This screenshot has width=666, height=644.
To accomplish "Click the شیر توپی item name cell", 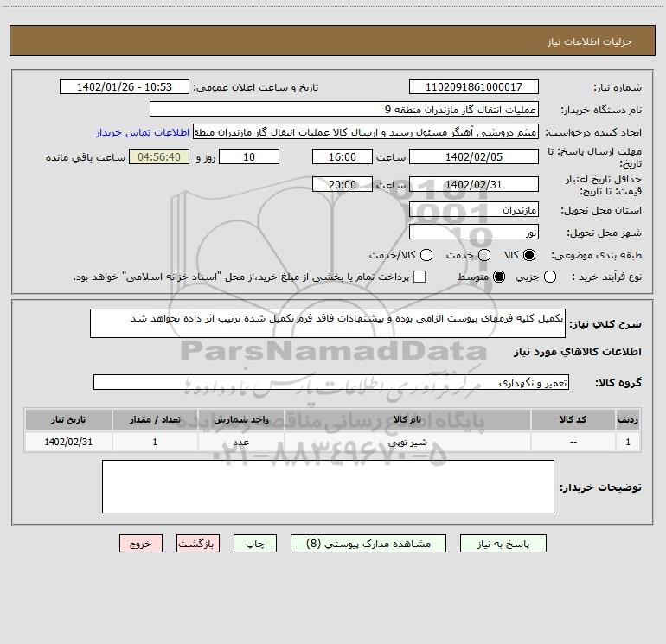I will [407, 442].
